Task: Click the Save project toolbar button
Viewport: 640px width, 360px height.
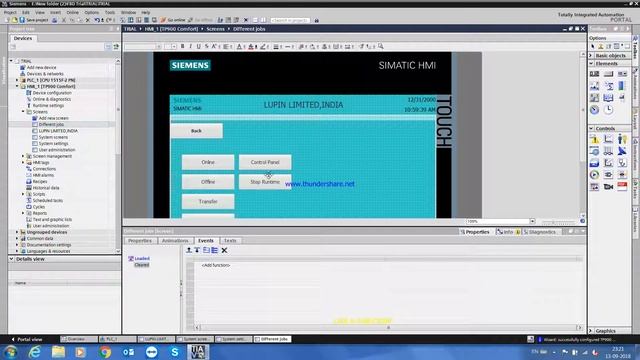Action: pos(34,20)
